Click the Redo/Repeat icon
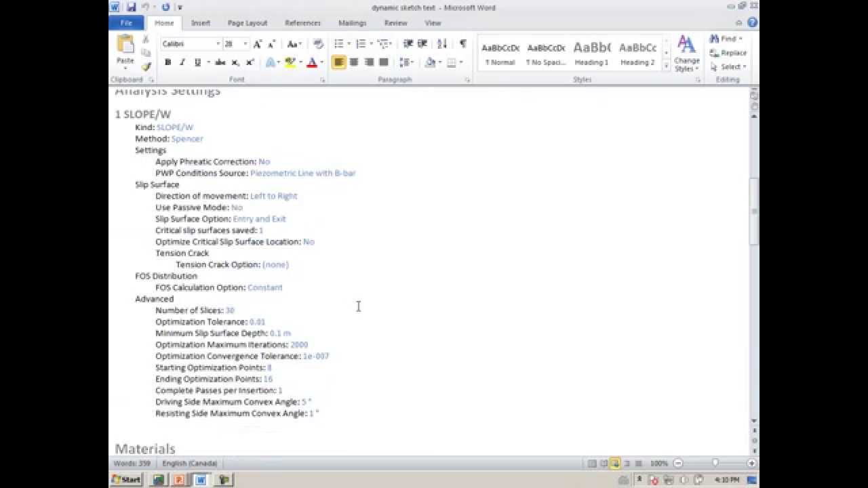 point(165,7)
